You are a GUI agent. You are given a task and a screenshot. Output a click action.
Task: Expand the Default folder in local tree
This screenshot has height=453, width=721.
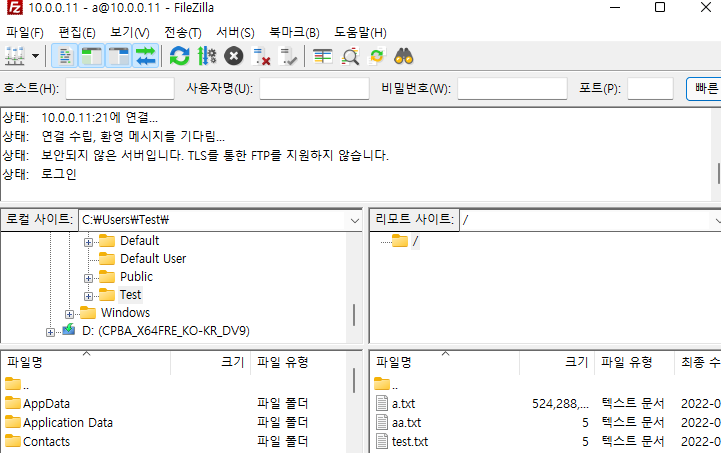pos(88,242)
